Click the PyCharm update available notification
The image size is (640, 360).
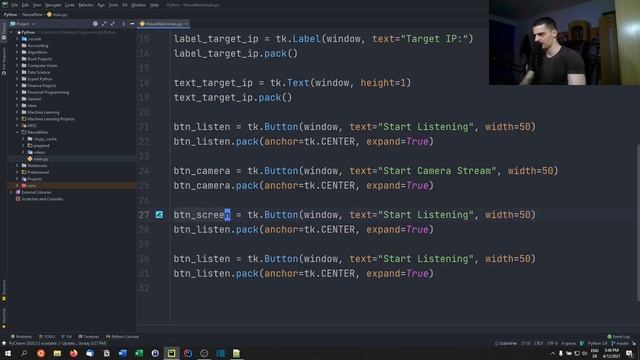57,343
